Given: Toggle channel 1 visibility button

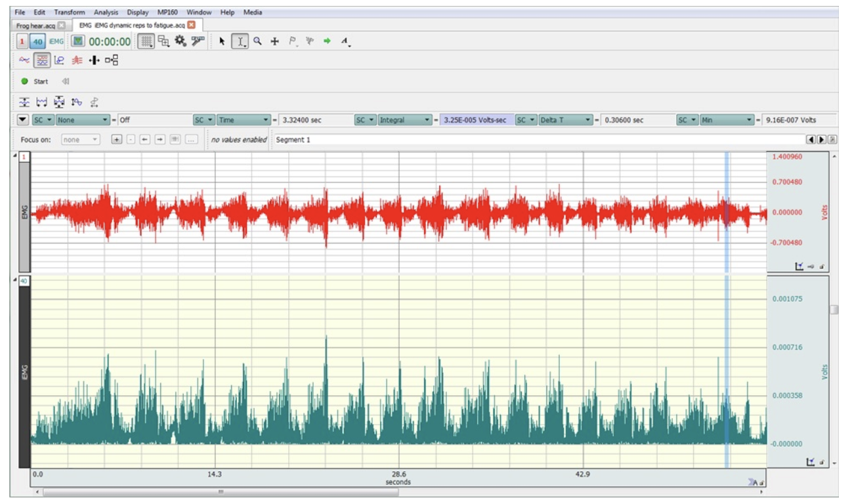Looking at the screenshot, I should [23, 41].
